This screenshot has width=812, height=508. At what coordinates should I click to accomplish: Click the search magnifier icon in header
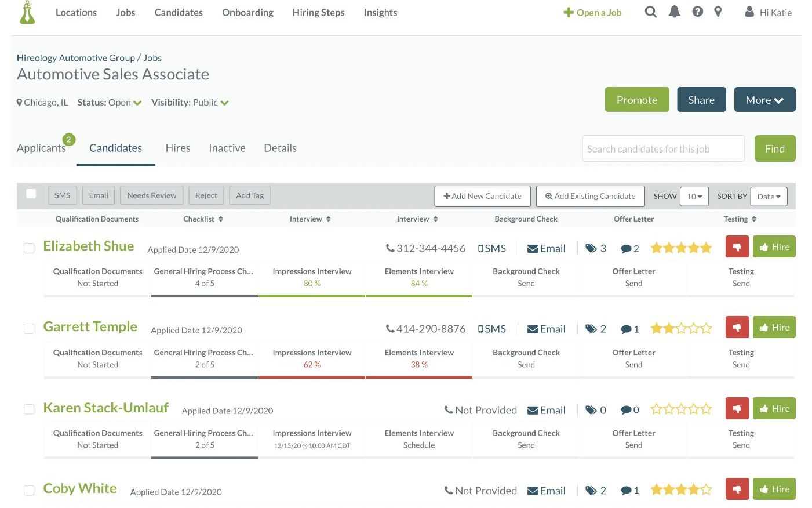point(650,12)
